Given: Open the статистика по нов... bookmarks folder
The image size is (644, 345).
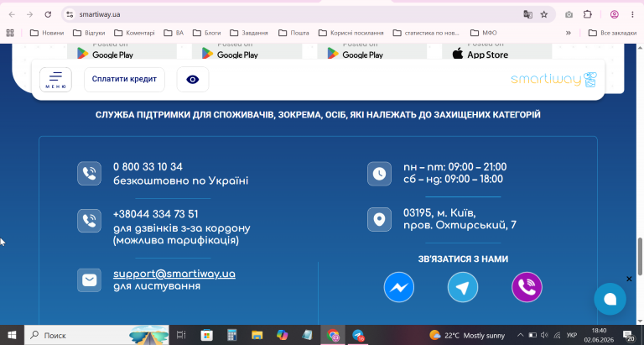Looking at the screenshot, I should (x=426, y=33).
